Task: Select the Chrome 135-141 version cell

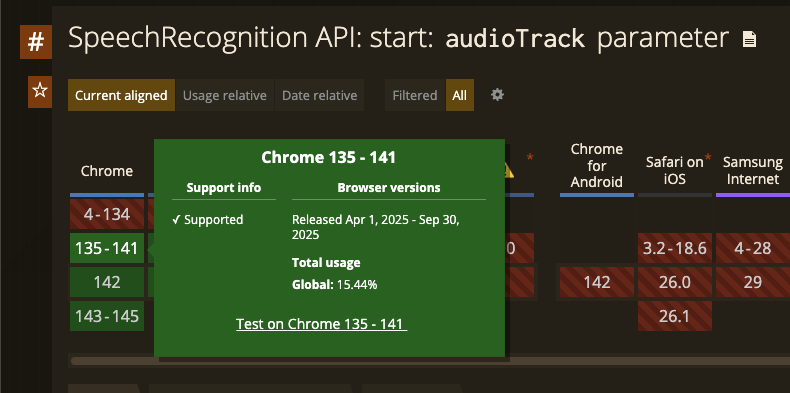Action: point(107,248)
